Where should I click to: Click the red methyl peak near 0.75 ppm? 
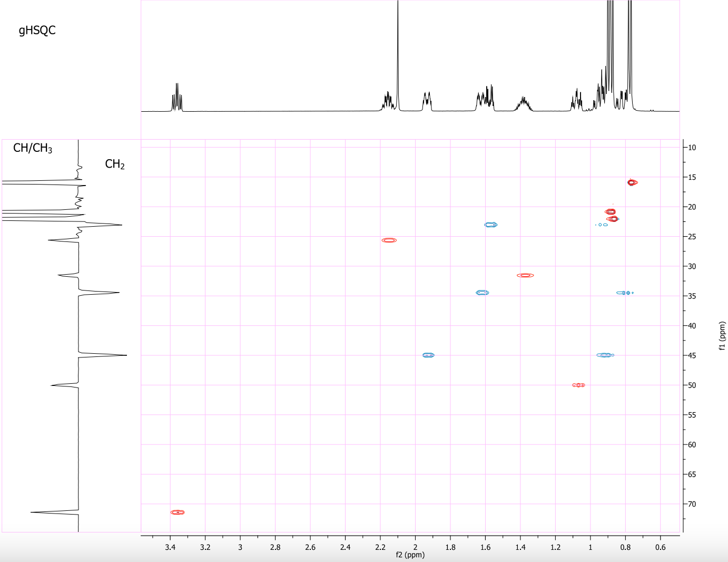pyautogui.click(x=631, y=182)
